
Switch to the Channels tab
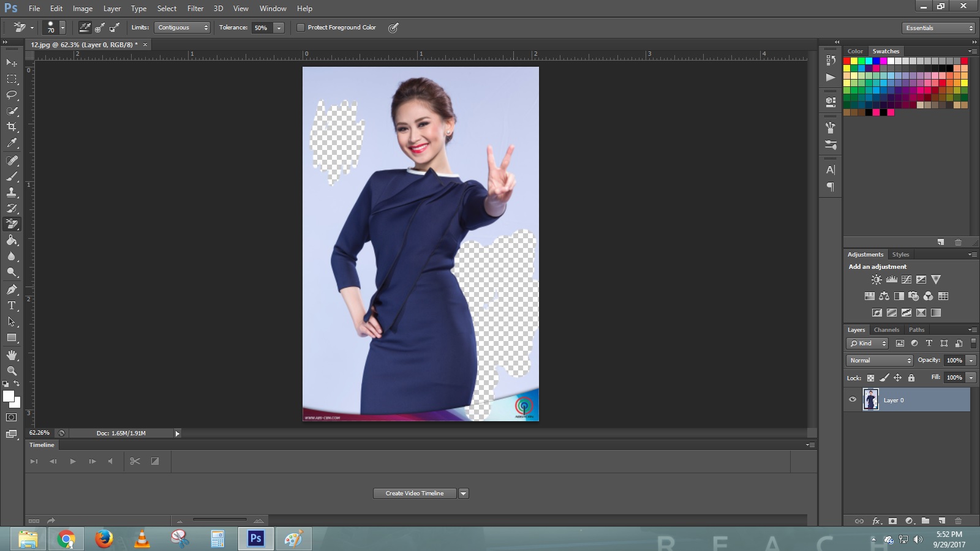(886, 329)
